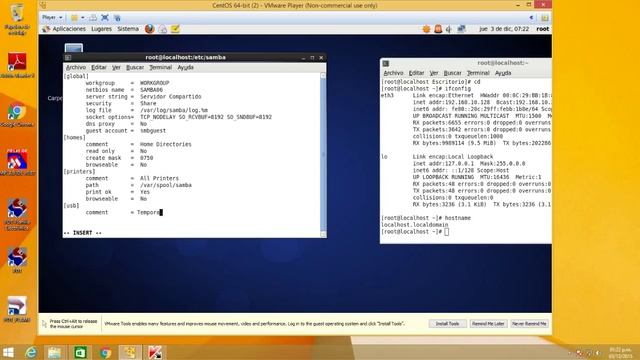The image size is (640, 360).
Task: Open the red Kaspersky taskbar icon
Action: [x=155, y=353]
